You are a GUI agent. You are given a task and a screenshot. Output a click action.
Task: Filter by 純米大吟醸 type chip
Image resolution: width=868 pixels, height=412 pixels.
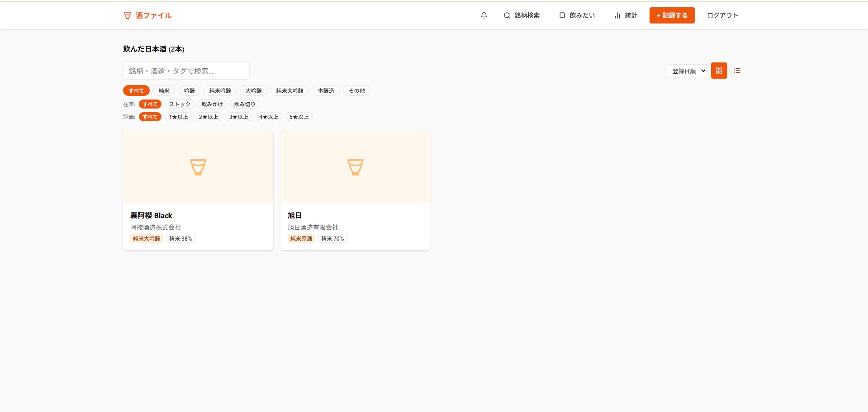click(290, 90)
